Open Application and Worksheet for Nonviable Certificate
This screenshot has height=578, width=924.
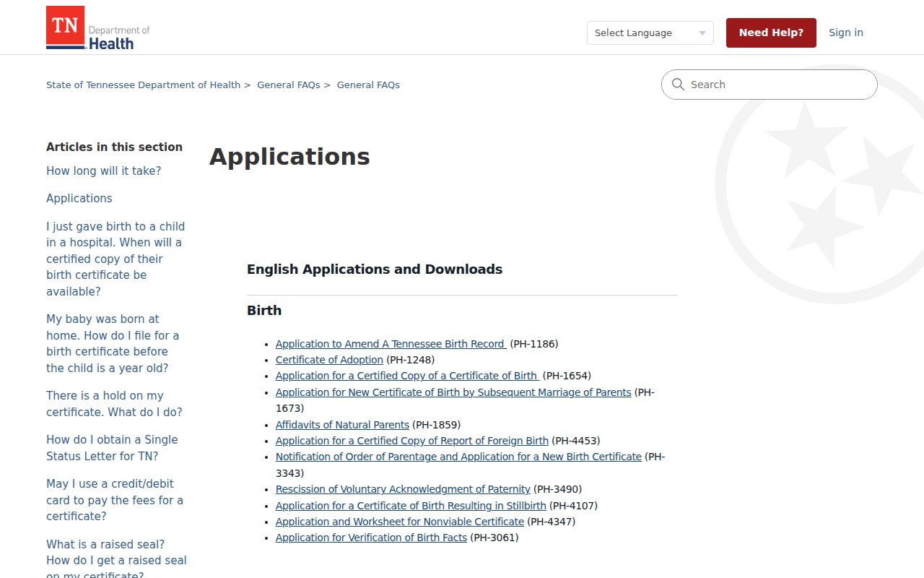coord(400,522)
